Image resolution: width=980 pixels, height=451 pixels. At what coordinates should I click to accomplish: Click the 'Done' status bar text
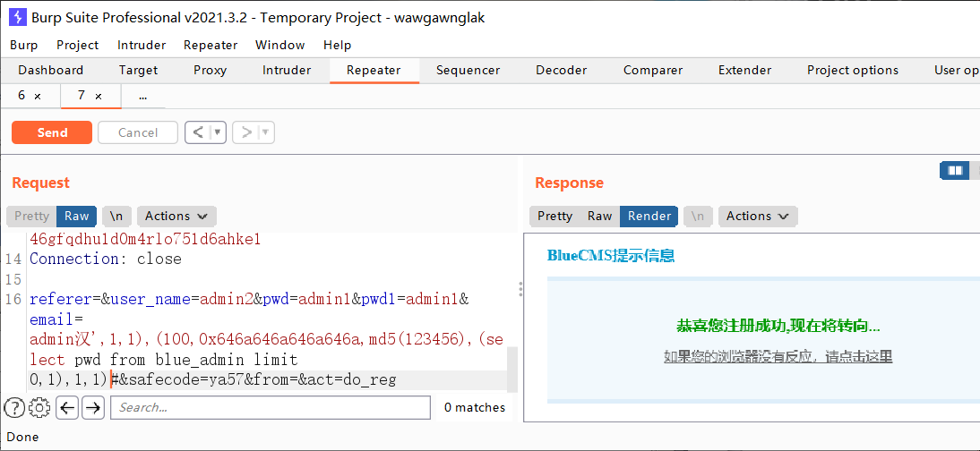click(x=22, y=437)
